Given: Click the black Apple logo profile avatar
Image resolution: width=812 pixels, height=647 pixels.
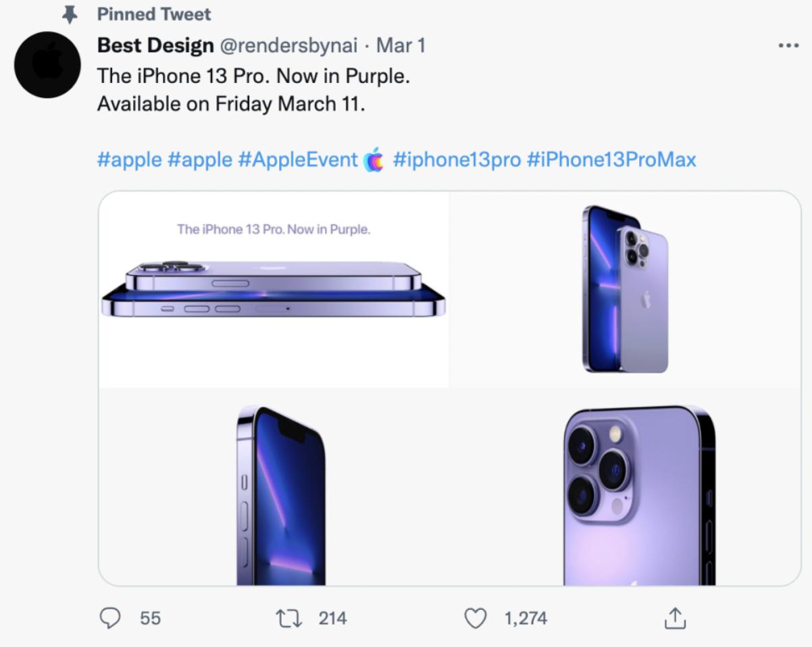Looking at the screenshot, I should tap(47, 65).
